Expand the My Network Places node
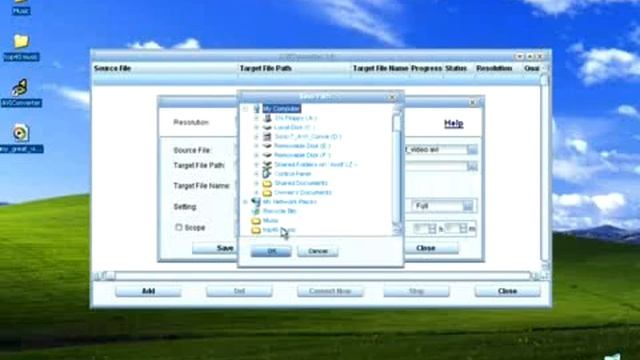Screen dimensions: 640x360 click(x=245, y=202)
